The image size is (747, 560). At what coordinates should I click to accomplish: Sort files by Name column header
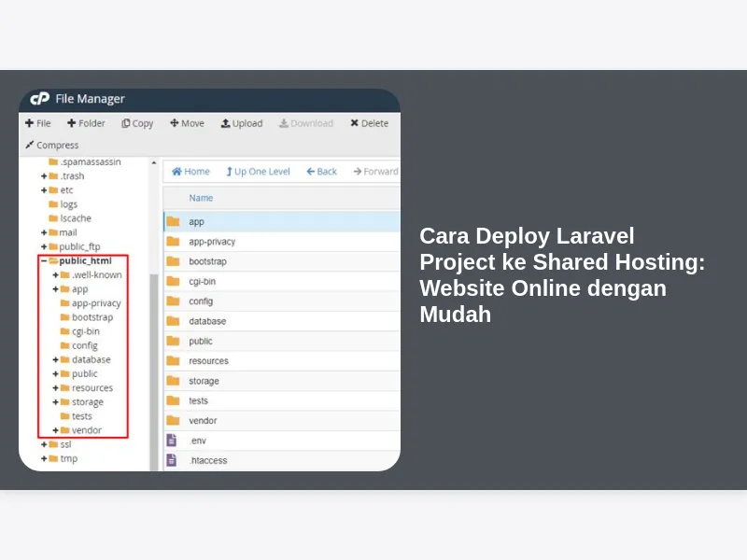click(201, 198)
